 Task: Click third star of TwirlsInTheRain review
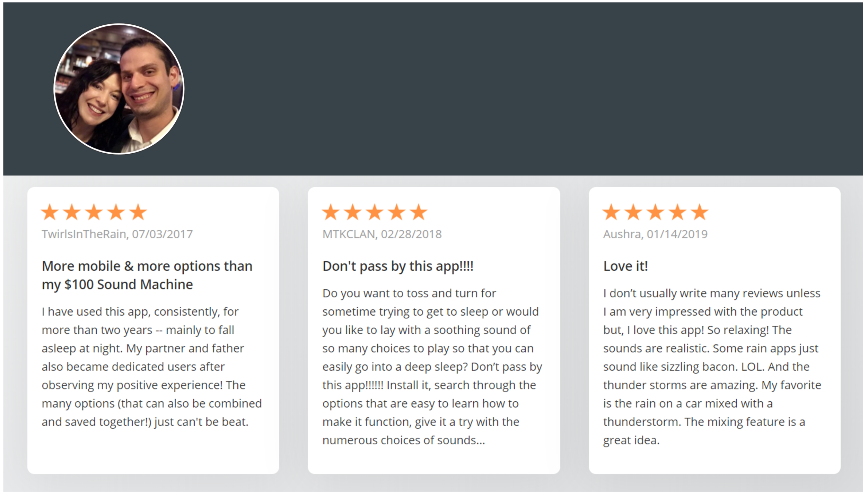(x=94, y=212)
